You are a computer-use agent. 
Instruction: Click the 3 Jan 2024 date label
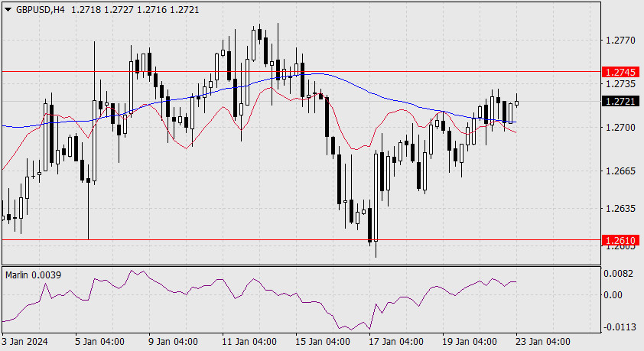click(x=25, y=342)
